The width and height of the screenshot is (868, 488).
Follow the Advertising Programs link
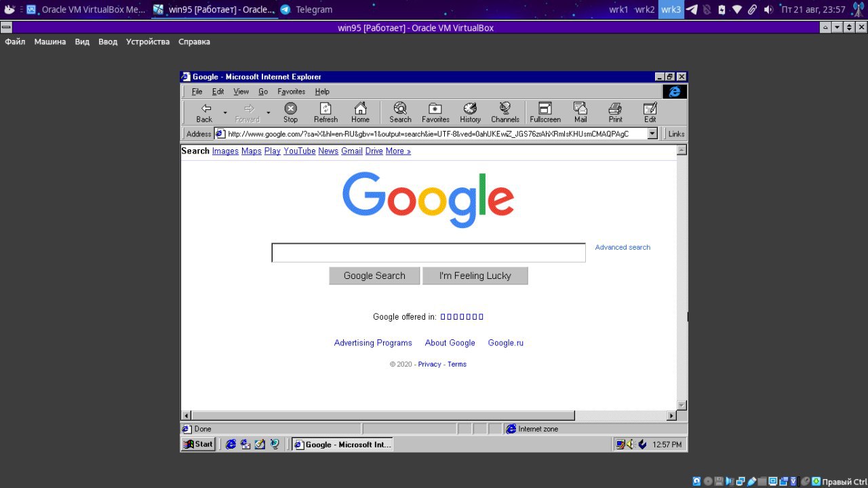coord(373,343)
